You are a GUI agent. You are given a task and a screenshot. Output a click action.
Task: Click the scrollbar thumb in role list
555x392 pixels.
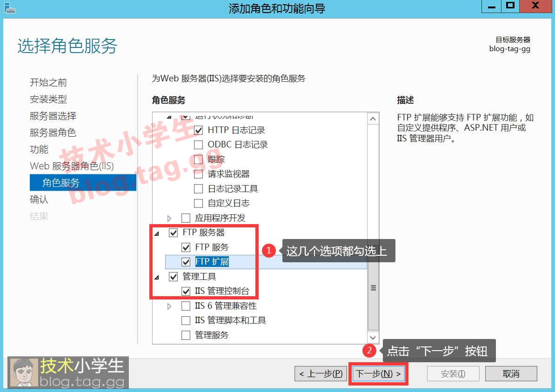coord(373,288)
